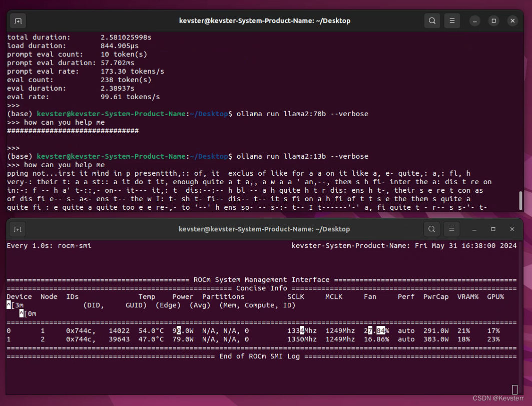Image resolution: width=532 pixels, height=406 pixels.
Task: Click device 0 GPU usage '17%'
Action: (x=493, y=330)
